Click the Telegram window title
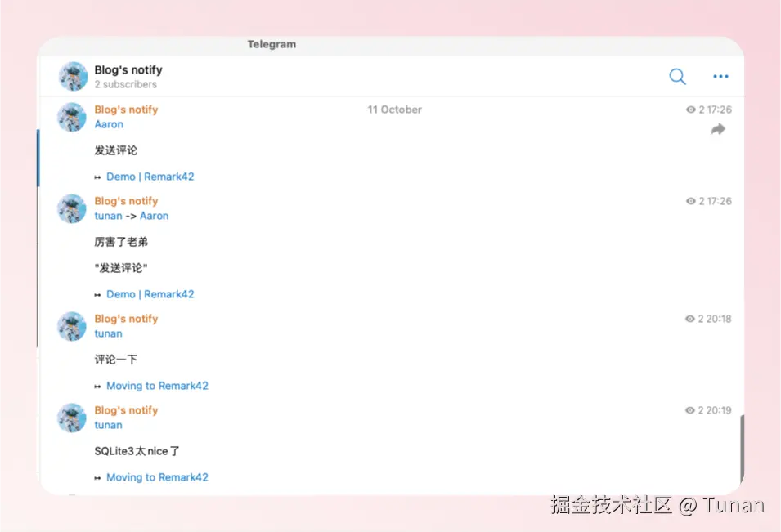Screen dimensions: 781x532 [272, 44]
